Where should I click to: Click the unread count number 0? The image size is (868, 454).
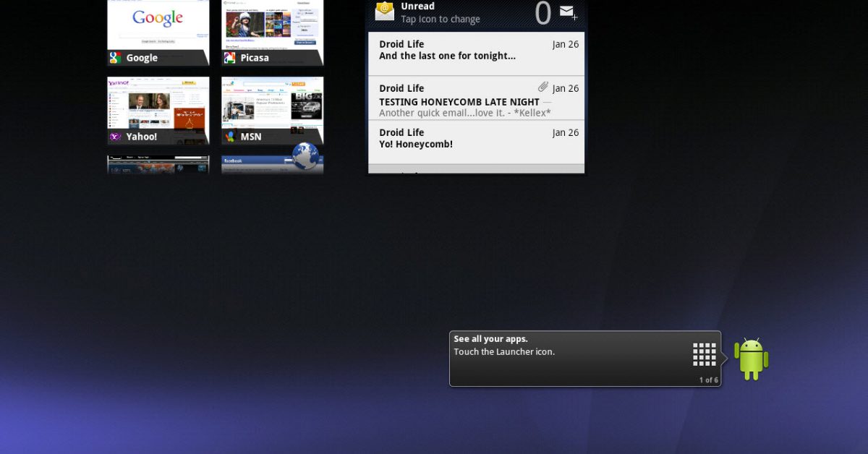click(542, 13)
